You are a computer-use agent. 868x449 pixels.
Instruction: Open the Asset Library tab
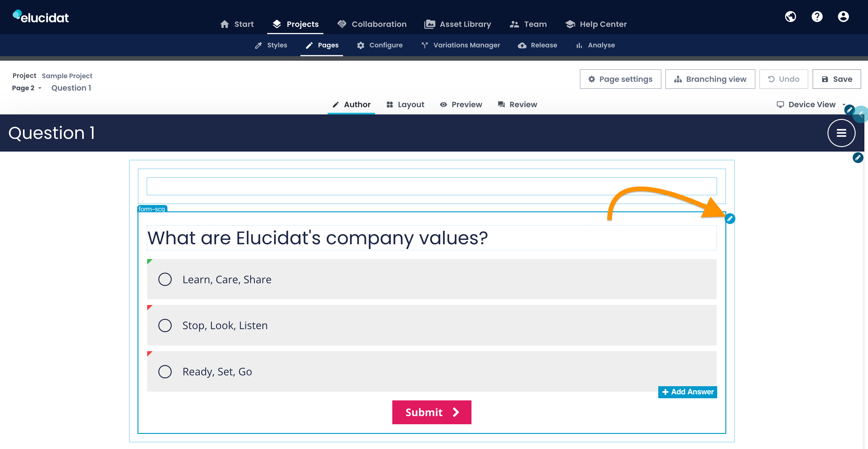tap(457, 24)
